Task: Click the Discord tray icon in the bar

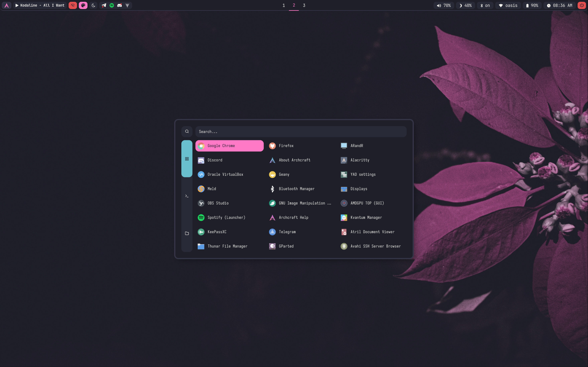Action: click(x=119, y=5)
